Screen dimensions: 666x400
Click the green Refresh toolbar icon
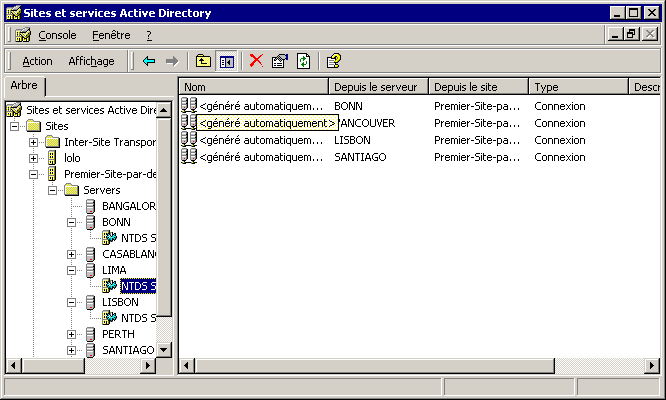302,61
